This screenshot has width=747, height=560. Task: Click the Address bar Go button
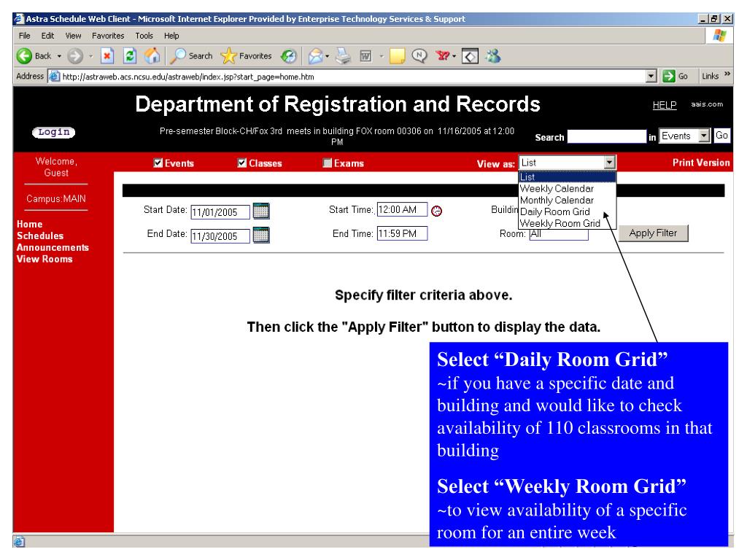(676, 76)
